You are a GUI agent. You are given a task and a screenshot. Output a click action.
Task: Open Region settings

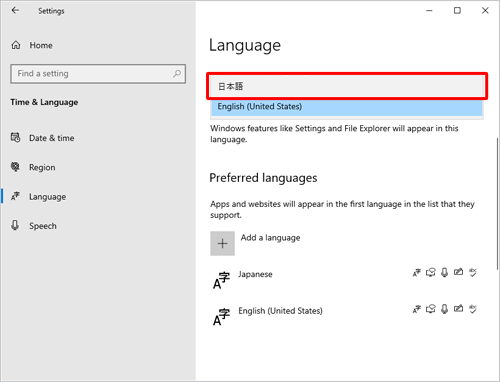coord(42,167)
